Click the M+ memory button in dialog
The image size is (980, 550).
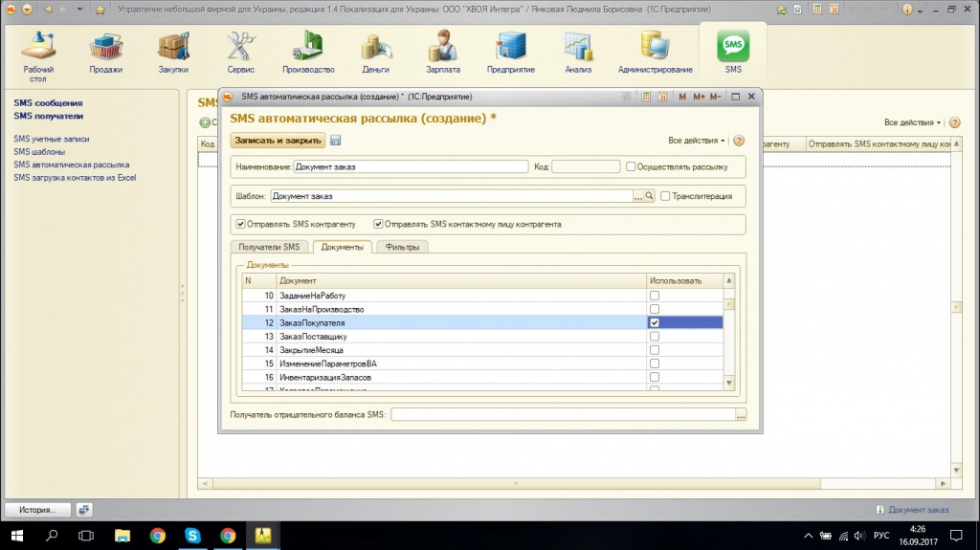coord(699,97)
